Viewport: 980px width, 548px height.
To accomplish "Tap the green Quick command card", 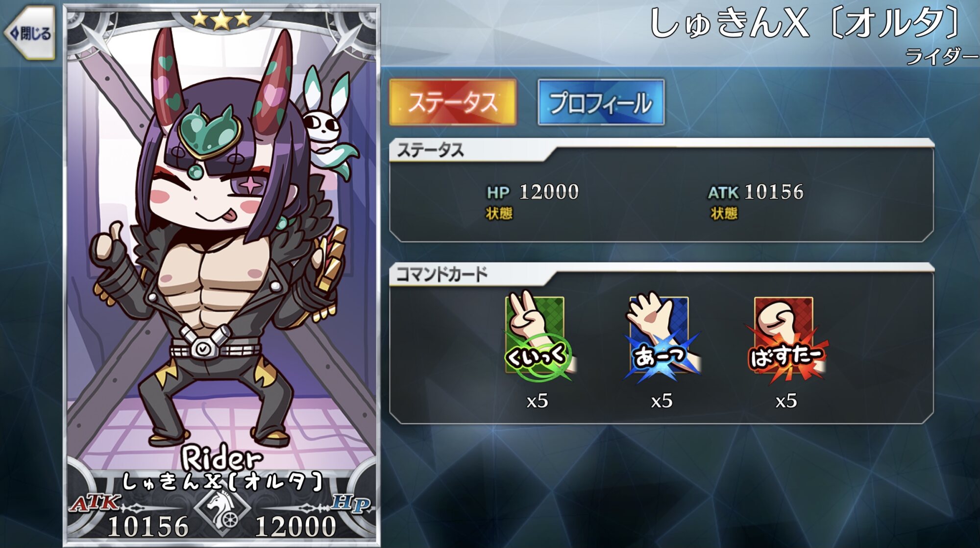I will click(x=537, y=336).
